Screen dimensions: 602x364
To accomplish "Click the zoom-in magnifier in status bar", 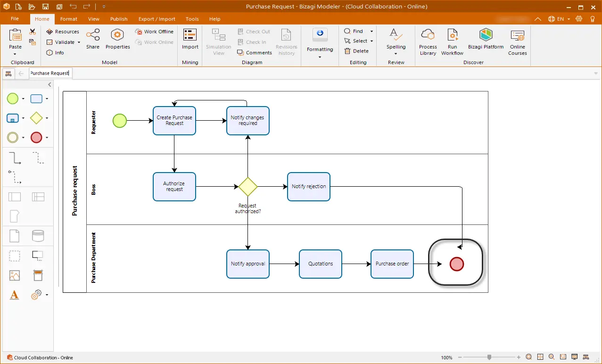I will 551,357.
